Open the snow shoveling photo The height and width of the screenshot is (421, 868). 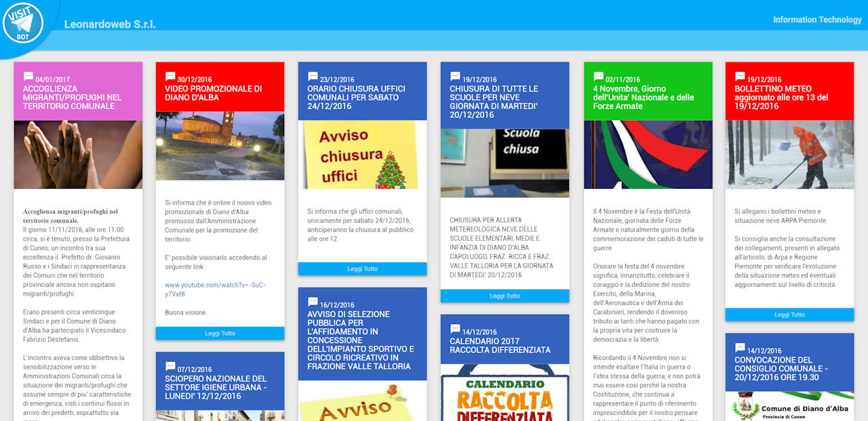[x=789, y=155]
